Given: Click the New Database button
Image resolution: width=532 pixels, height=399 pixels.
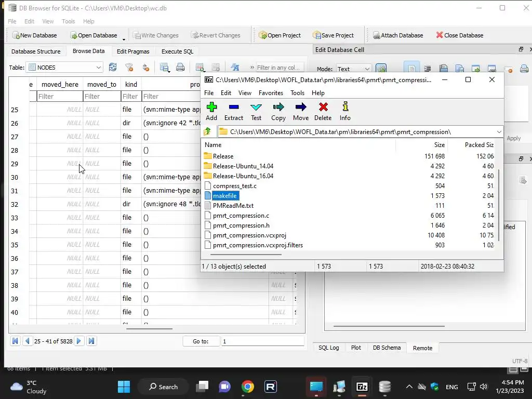Looking at the screenshot, I should [x=35, y=35].
